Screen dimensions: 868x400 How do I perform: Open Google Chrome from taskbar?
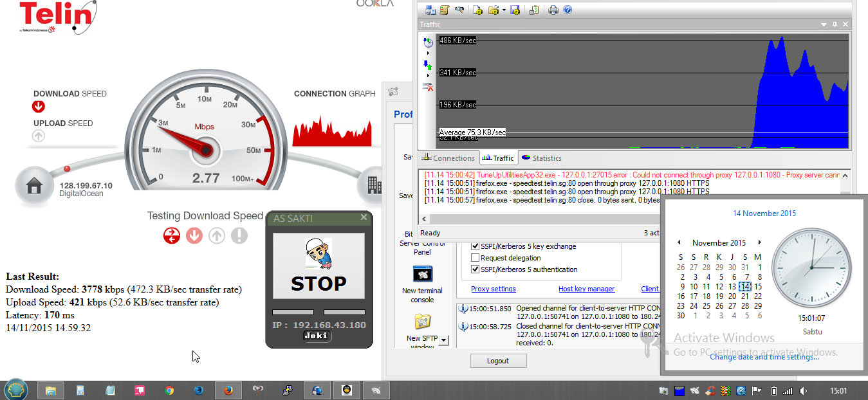[x=169, y=390]
